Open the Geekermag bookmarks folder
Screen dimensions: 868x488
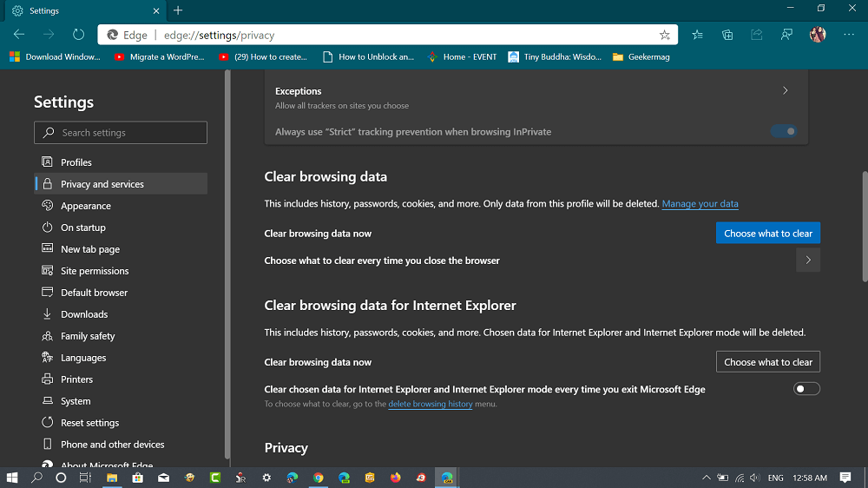tap(641, 56)
